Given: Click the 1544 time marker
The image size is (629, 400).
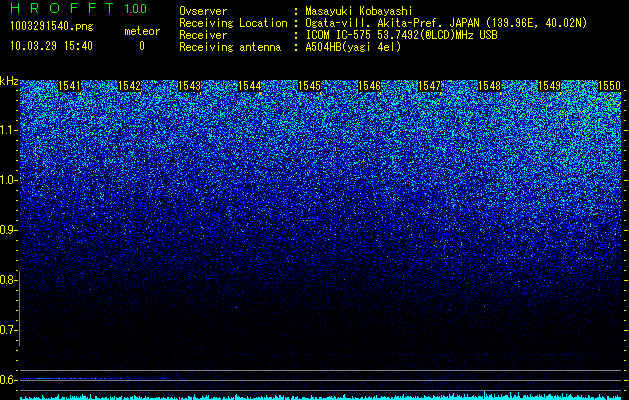Looking at the screenshot, I should (x=250, y=86).
